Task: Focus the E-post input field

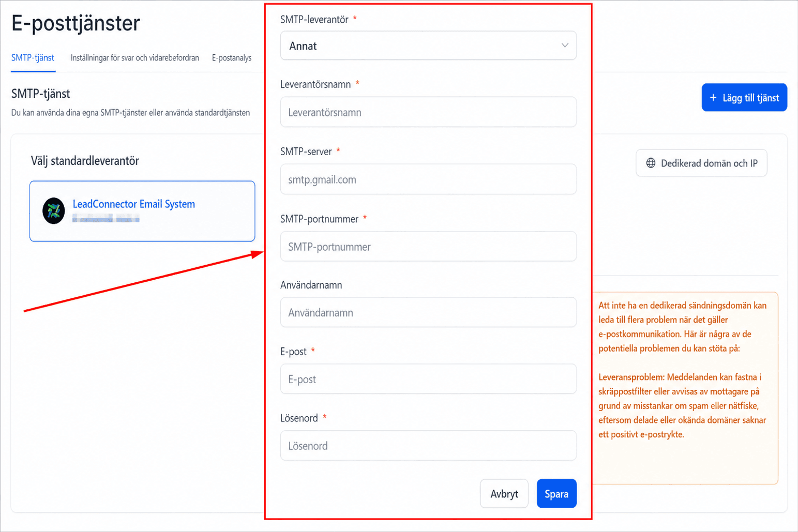Action: [428, 379]
